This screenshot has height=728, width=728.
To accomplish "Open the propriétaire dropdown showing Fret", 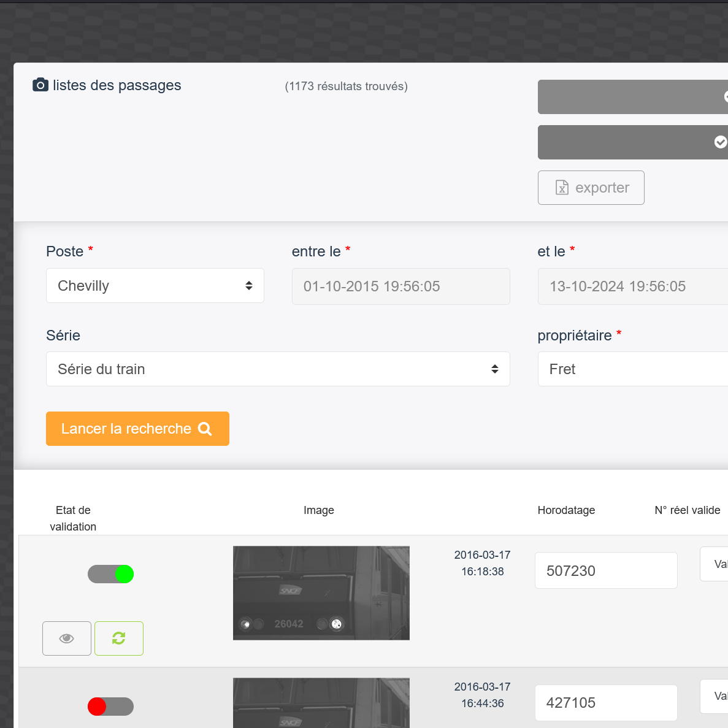I will tap(632, 369).
